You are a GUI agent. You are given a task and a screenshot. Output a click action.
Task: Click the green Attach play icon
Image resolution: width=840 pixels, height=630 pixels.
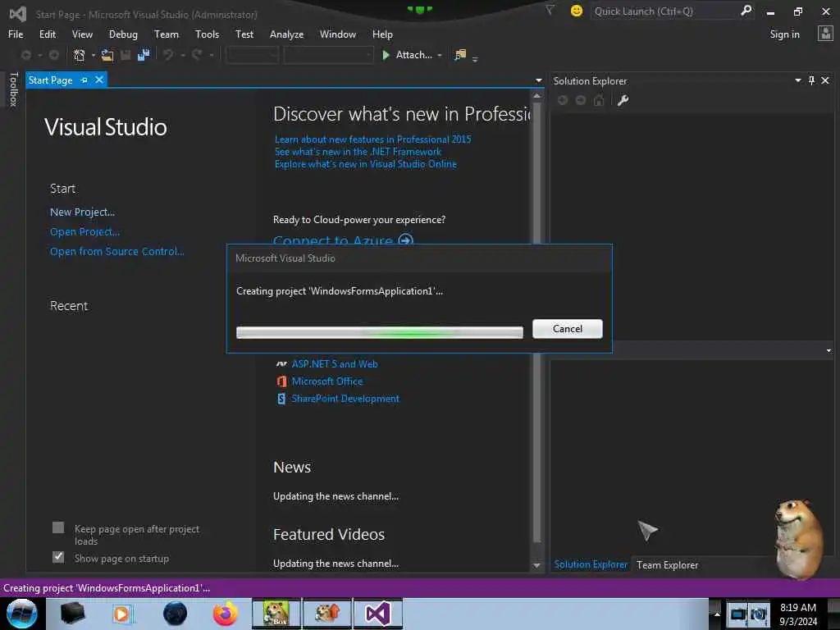tap(386, 55)
